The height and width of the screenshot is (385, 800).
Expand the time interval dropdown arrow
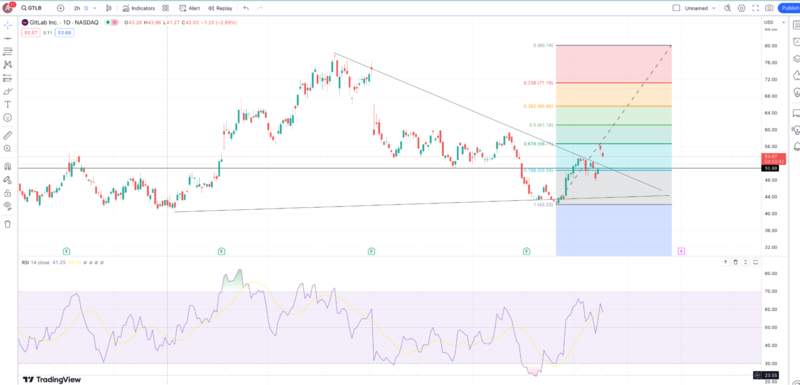point(95,8)
